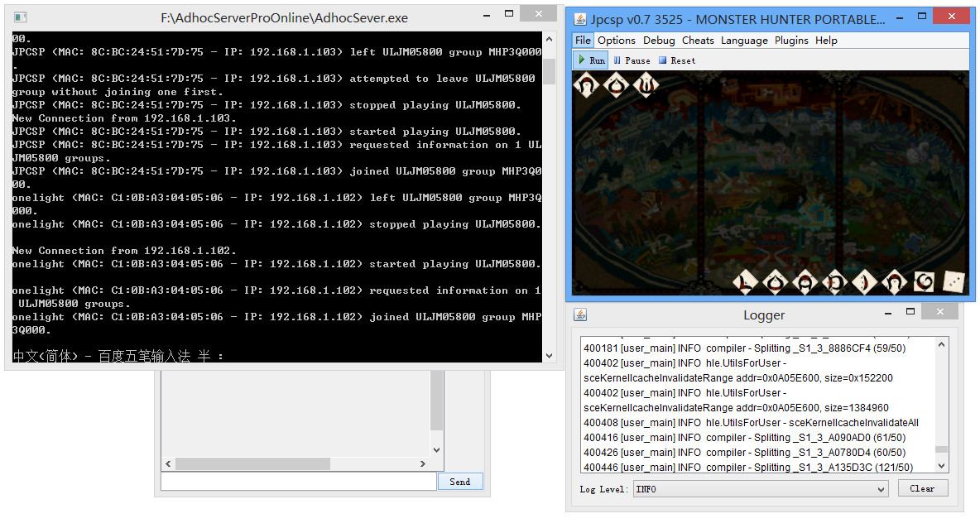The image size is (980, 528).
Task: Open the Plugins menu
Action: pyautogui.click(x=792, y=41)
